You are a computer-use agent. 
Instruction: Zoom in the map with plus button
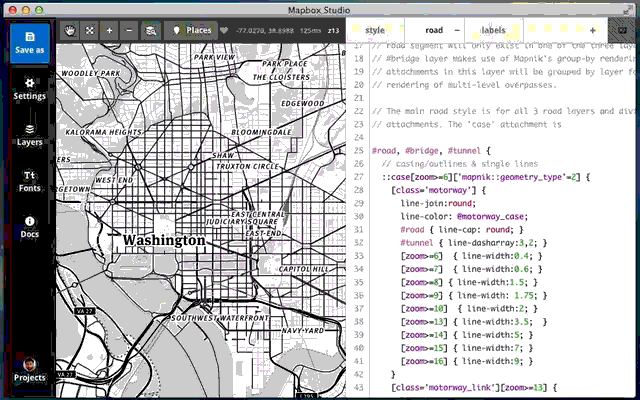(109, 30)
